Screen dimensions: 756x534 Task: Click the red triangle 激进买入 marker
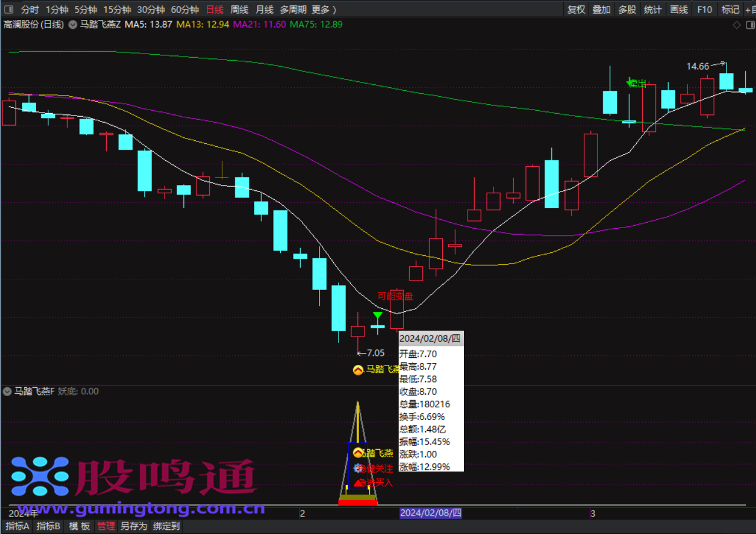[359, 482]
